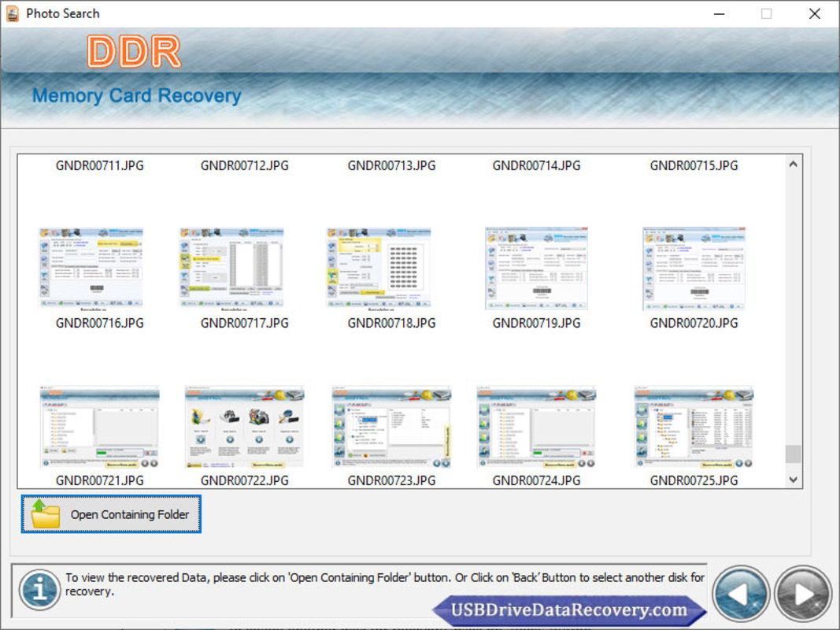
Task: Select the GNDR00725.JPG thumbnail
Action: [696, 425]
